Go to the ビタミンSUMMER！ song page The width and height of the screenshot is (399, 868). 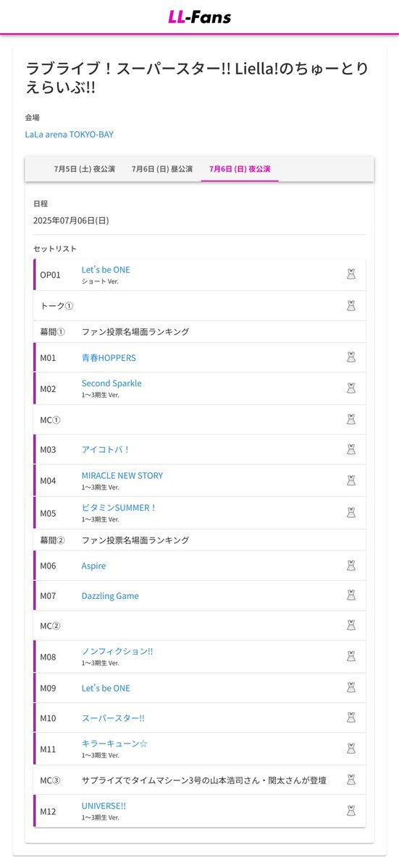coord(119,508)
